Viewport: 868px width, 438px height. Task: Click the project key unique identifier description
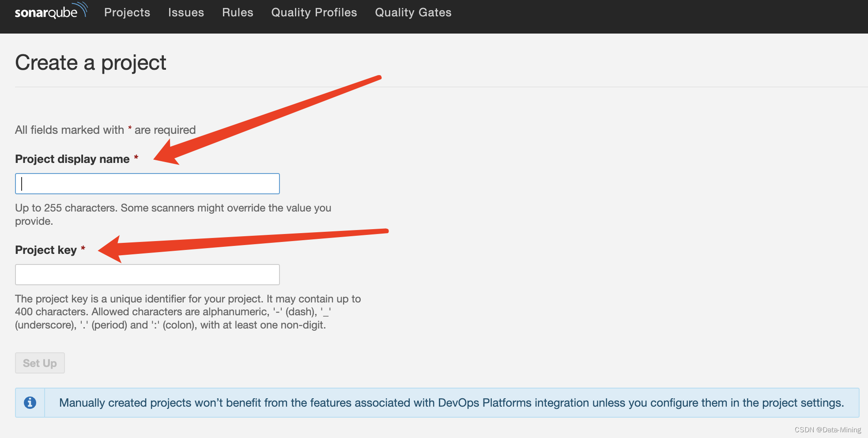[x=188, y=312]
